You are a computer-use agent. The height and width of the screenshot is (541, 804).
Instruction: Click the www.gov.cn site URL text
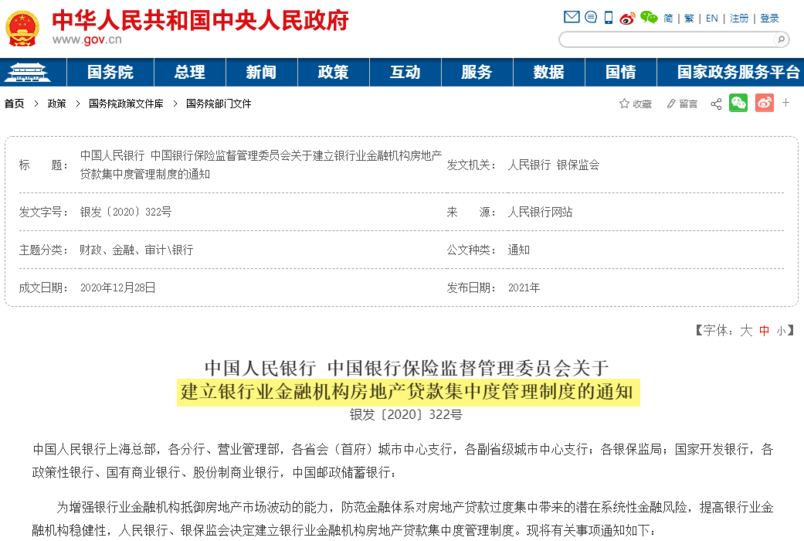click(x=87, y=39)
